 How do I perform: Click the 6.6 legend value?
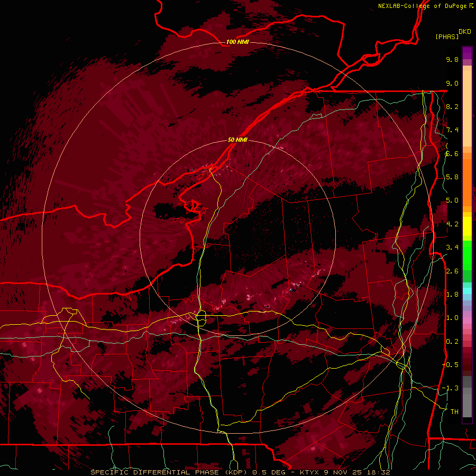452,153
